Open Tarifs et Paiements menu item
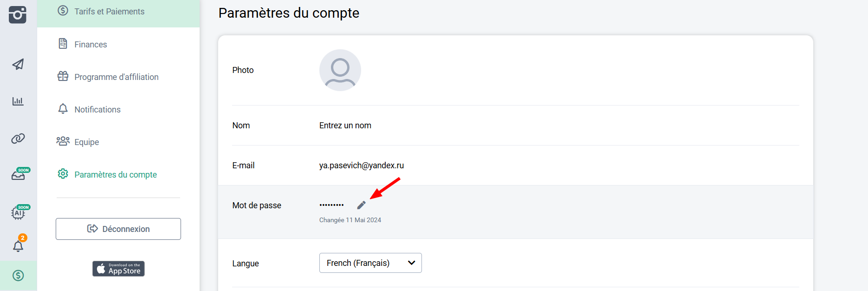This screenshot has width=868, height=291. 109,12
